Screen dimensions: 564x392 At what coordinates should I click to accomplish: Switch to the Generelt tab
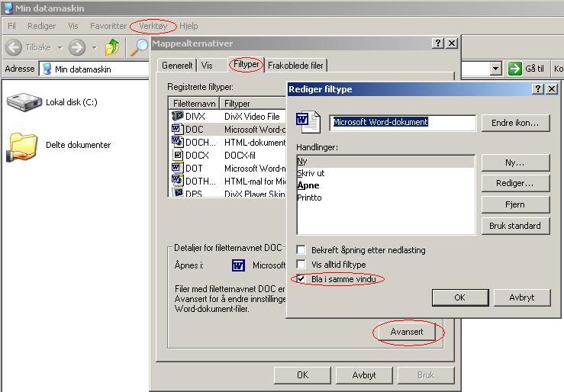[x=177, y=66]
